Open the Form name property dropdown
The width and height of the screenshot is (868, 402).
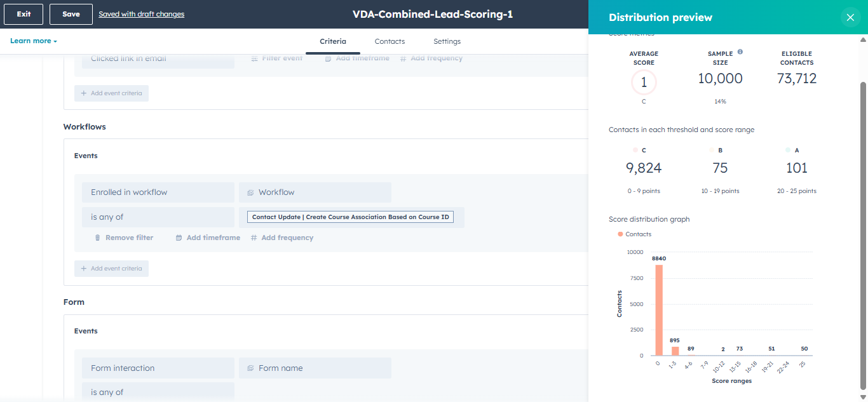(x=315, y=368)
